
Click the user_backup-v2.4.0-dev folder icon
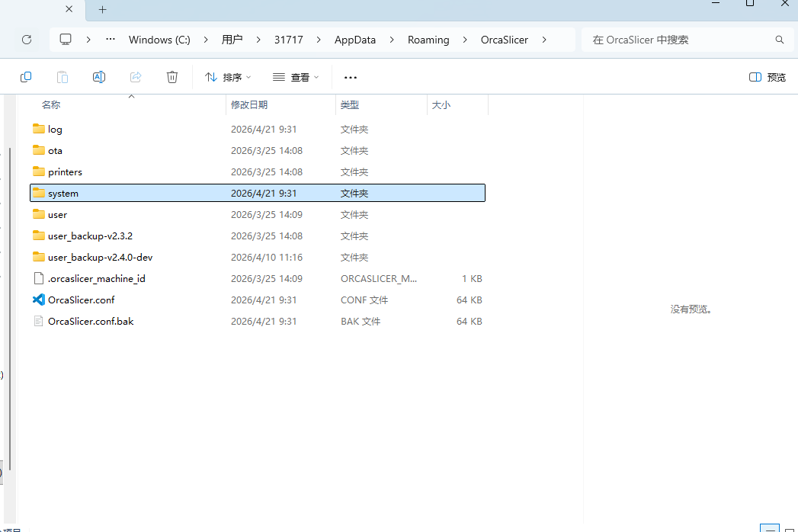[39, 257]
